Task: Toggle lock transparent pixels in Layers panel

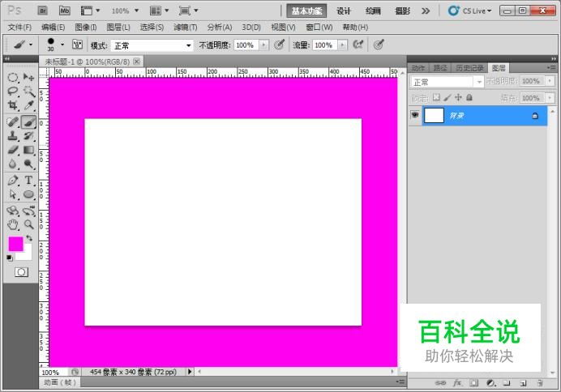Action: coord(436,97)
